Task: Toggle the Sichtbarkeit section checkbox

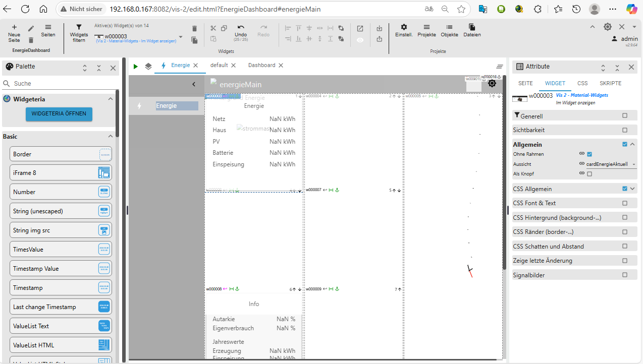Action: pyautogui.click(x=625, y=130)
